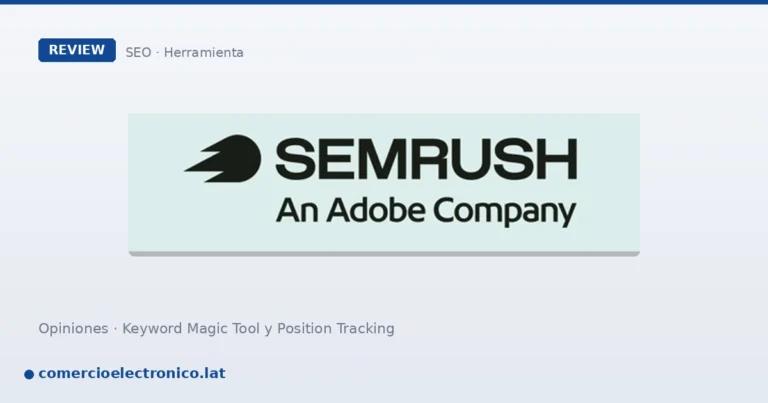The image size is (768, 403).
Task: Click the letter y before Position Tracking
Action: [x=268, y=330]
